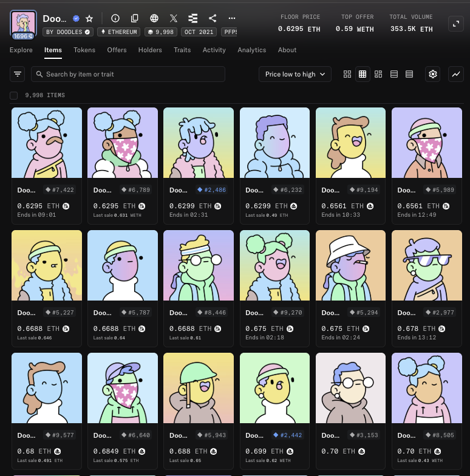The width and height of the screenshot is (470, 476).
Task: Open Doodle #2,486 image
Action: click(199, 143)
